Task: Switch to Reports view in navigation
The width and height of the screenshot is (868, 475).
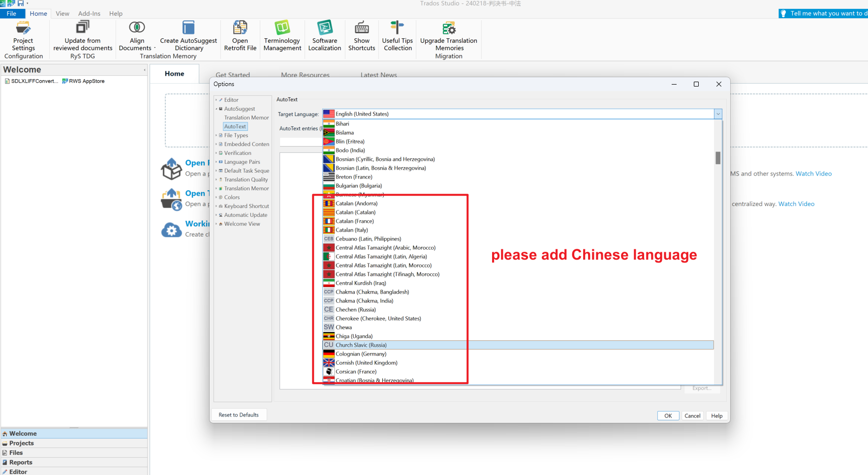Action: (x=74, y=462)
